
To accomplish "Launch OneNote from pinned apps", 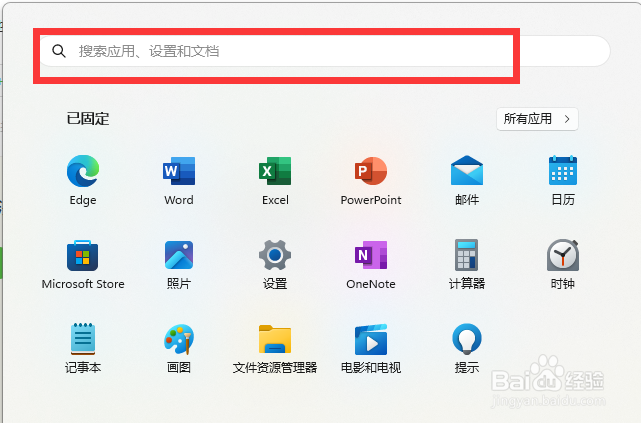I will coord(371,255).
